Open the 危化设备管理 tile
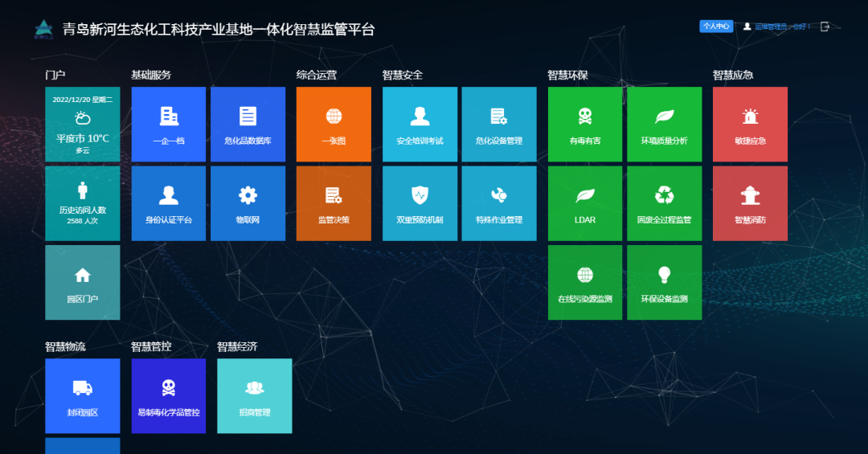The width and height of the screenshot is (868, 454). tap(499, 124)
